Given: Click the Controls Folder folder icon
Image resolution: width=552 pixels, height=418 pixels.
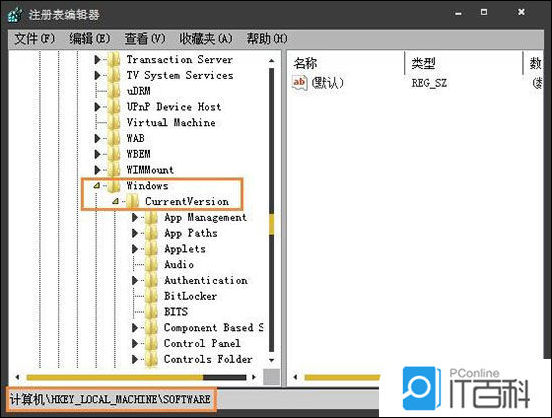Looking at the screenshot, I should (151, 359).
